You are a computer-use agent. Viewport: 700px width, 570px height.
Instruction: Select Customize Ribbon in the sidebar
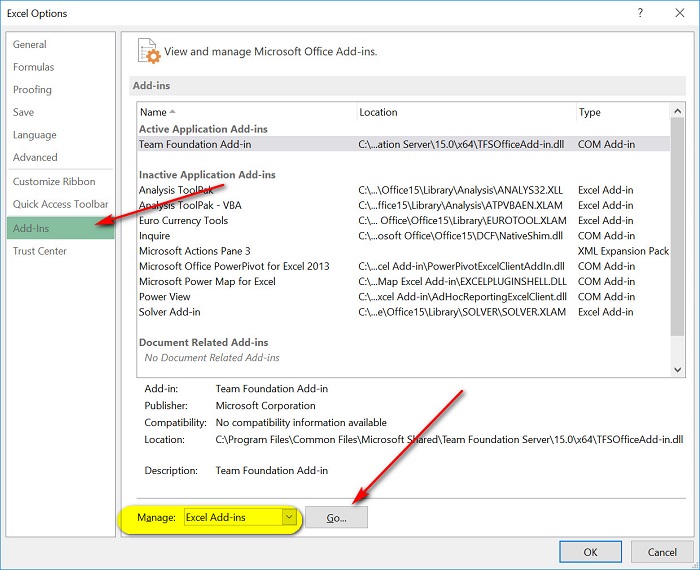pyautogui.click(x=54, y=182)
